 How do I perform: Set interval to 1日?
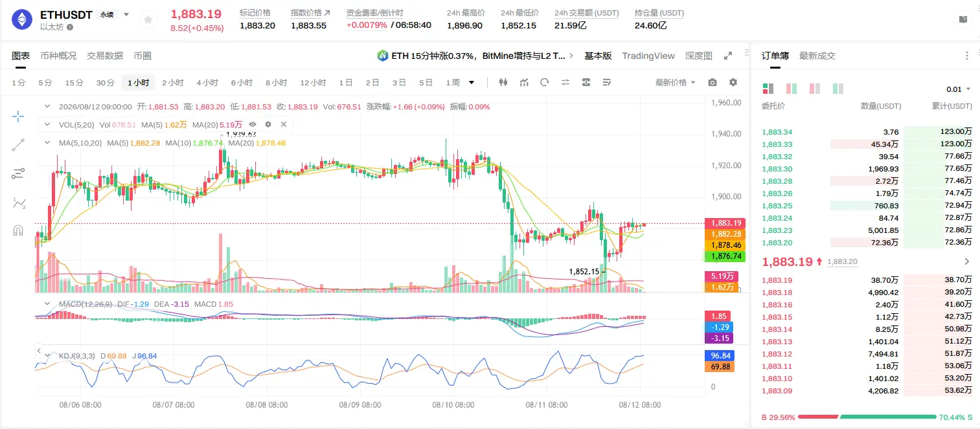(346, 83)
